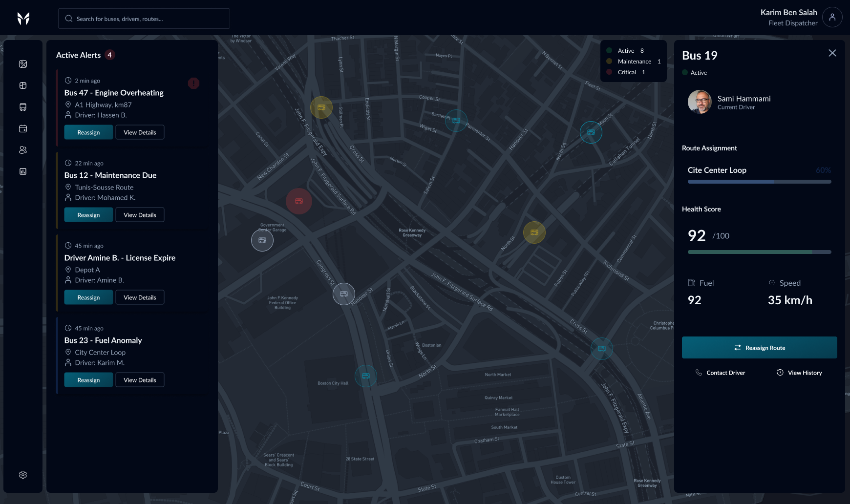Open the buses sidebar icon
Viewport: 850px width, 504px height.
coord(23,107)
